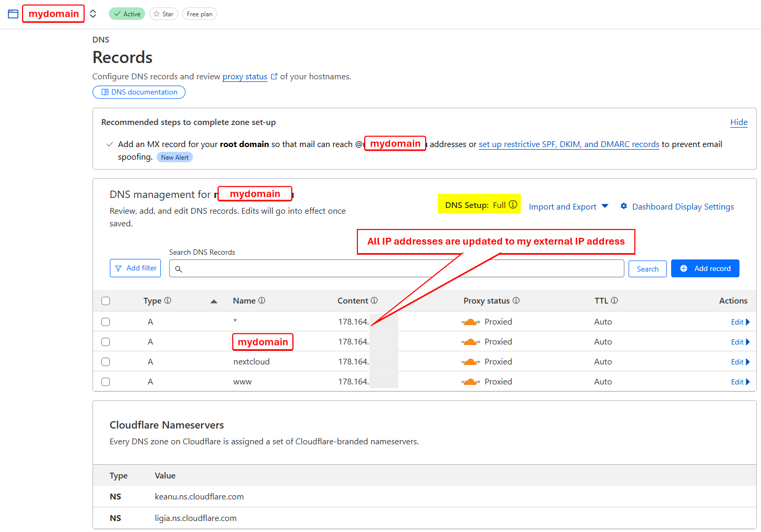Click nameserver ligia.ns.cloudflare.com

196,518
